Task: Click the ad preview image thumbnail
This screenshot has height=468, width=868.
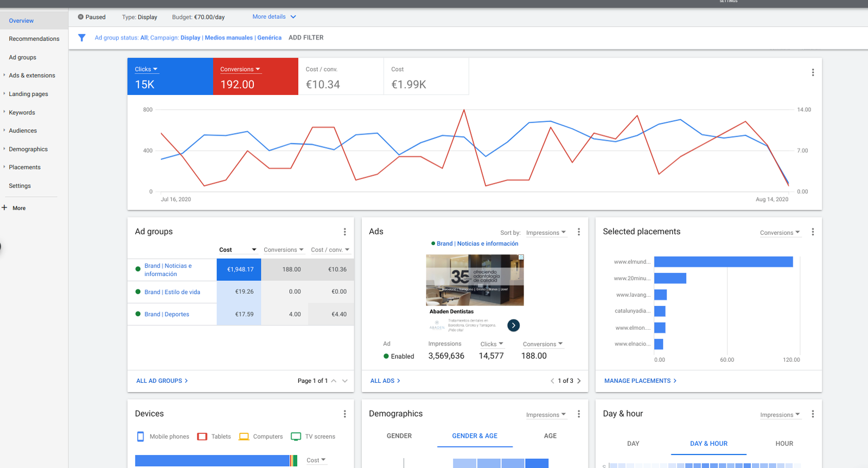Action: pos(475,280)
